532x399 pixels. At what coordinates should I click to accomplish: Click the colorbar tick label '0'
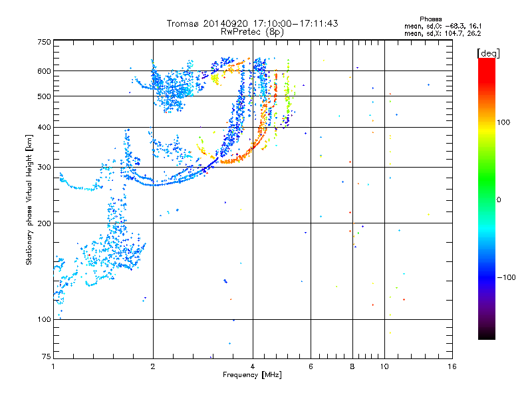click(499, 199)
